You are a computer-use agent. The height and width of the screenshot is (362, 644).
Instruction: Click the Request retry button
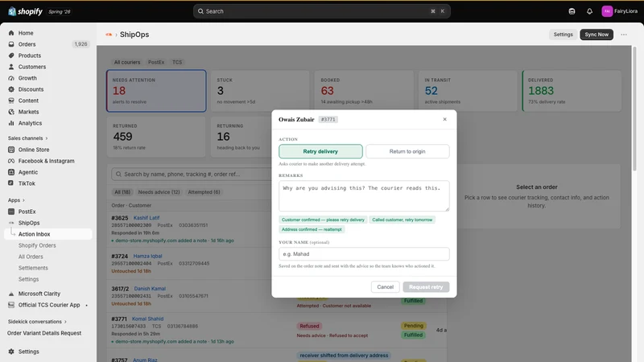coord(426,287)
